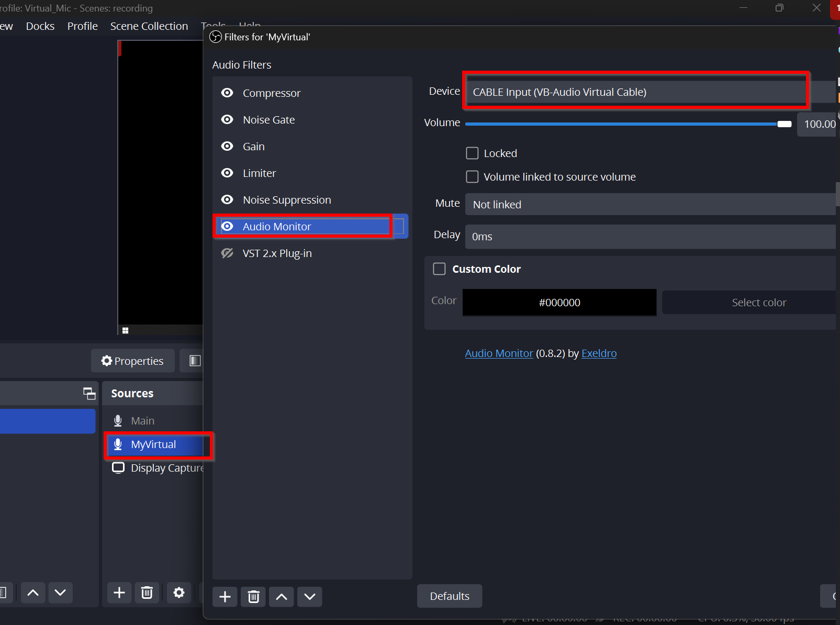
Task: Click the Delay field showing 0ms
Action: (x=650, y=237)
